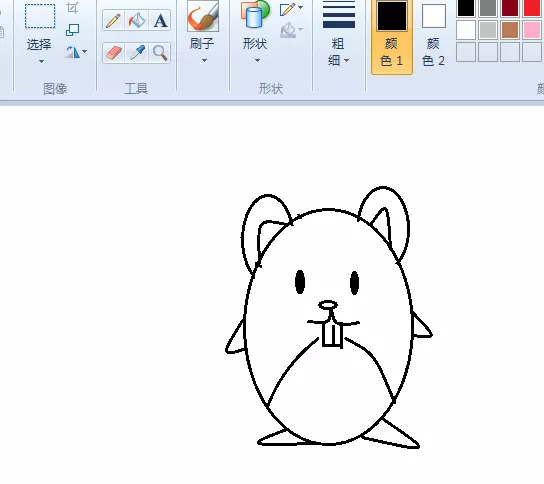
Task: Pick the pink palette color
Action: [x=532, y=30]
